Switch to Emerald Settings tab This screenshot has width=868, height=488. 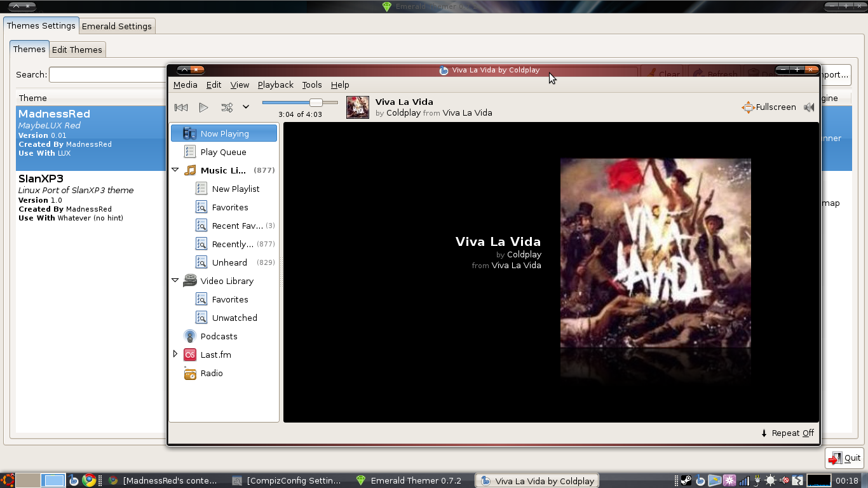coord(117,26)
